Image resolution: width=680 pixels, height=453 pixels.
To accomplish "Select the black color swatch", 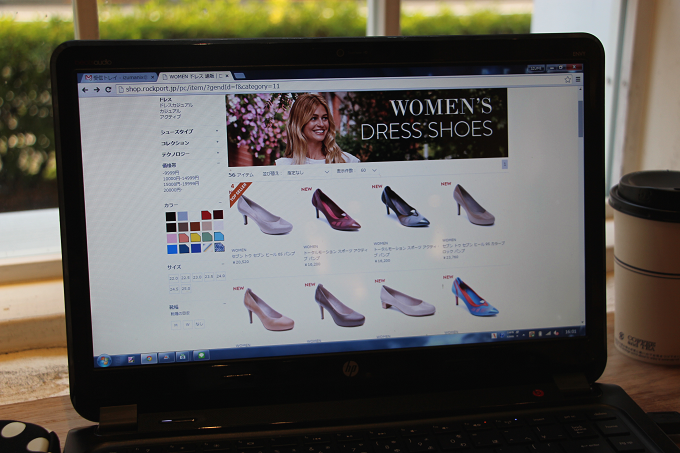I will pos(171,215).
